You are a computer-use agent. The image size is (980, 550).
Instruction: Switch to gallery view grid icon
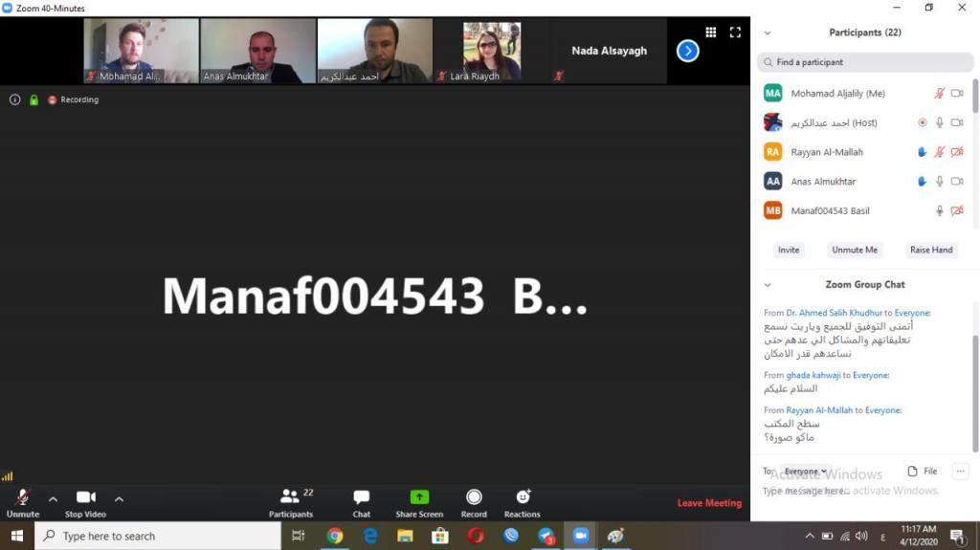pyautogui.click(x=711, y=32)
